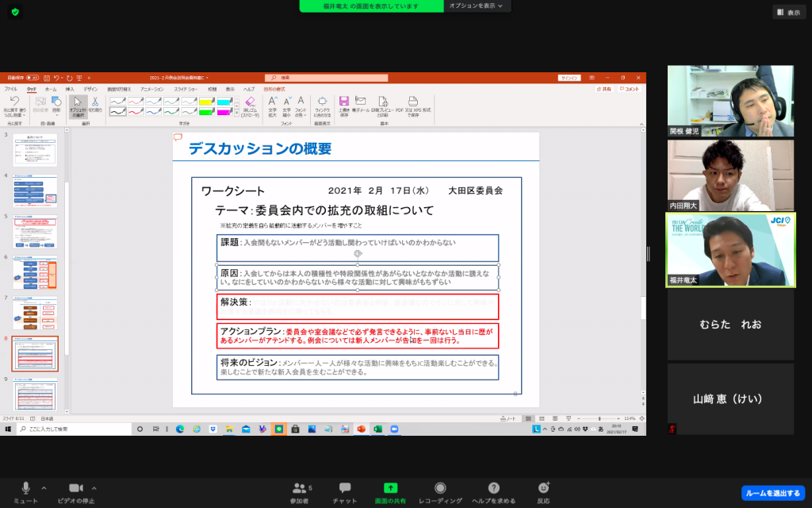This screenshot has height=508, width=812.
Task: Click the green screen share icon
Action: tap(390, 488)
